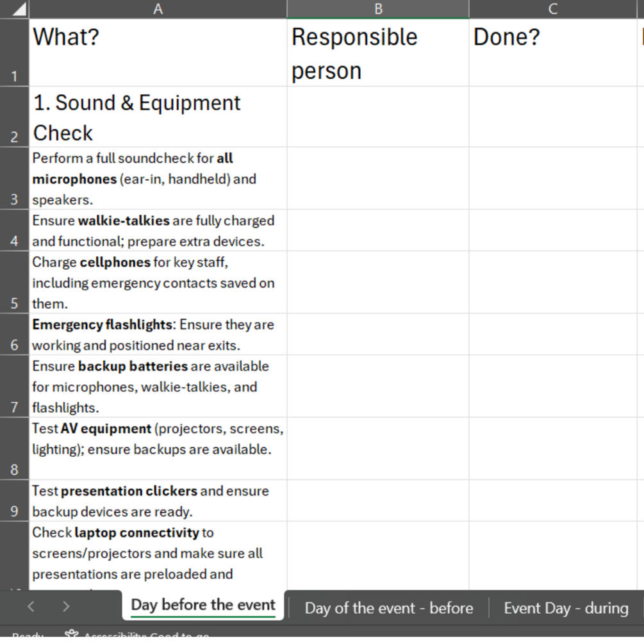Click Done? cell for presentation clickers row
Screen dimensions: 644x644
coord(553,500)
